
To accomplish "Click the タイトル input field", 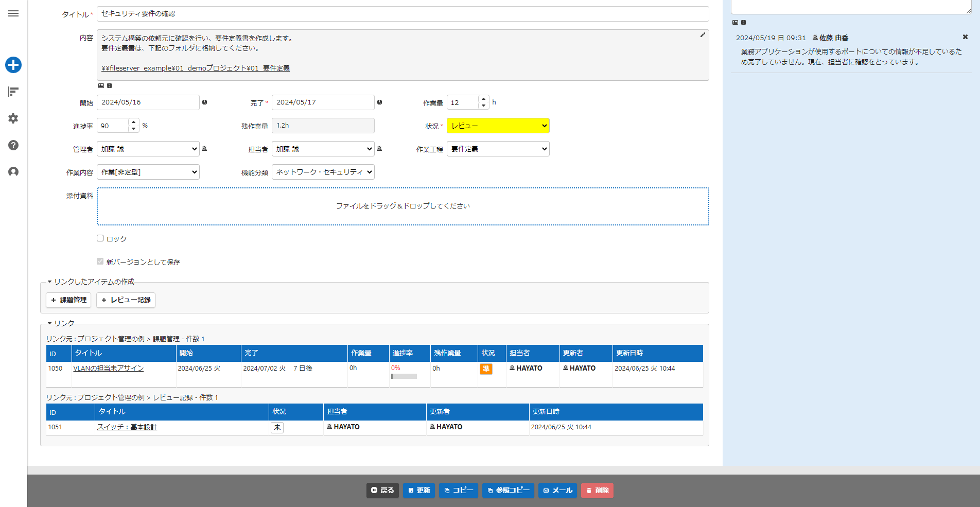I will pos(403,14).
